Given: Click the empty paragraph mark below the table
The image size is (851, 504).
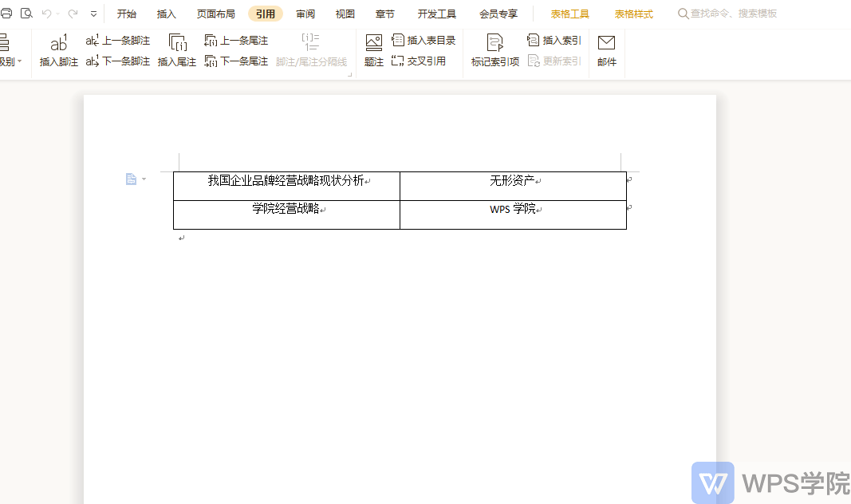Looking at the screenshot, I should coord(182,238).
